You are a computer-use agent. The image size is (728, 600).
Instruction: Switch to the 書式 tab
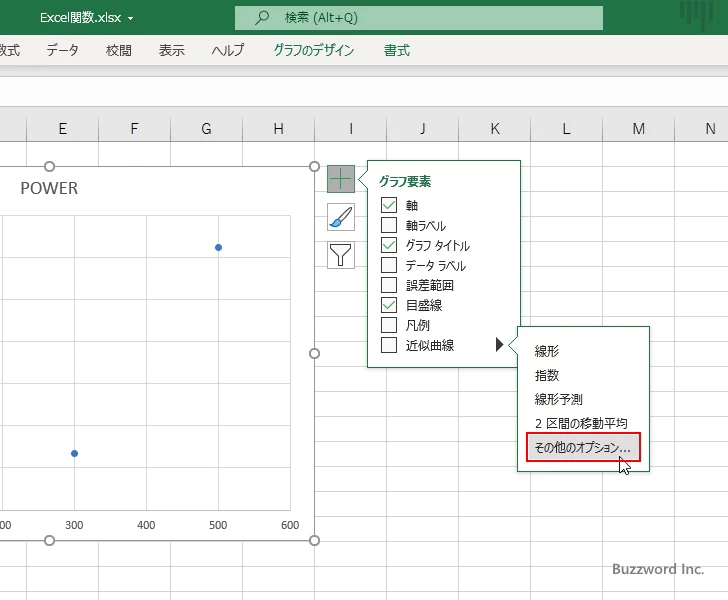click(396, 50)
